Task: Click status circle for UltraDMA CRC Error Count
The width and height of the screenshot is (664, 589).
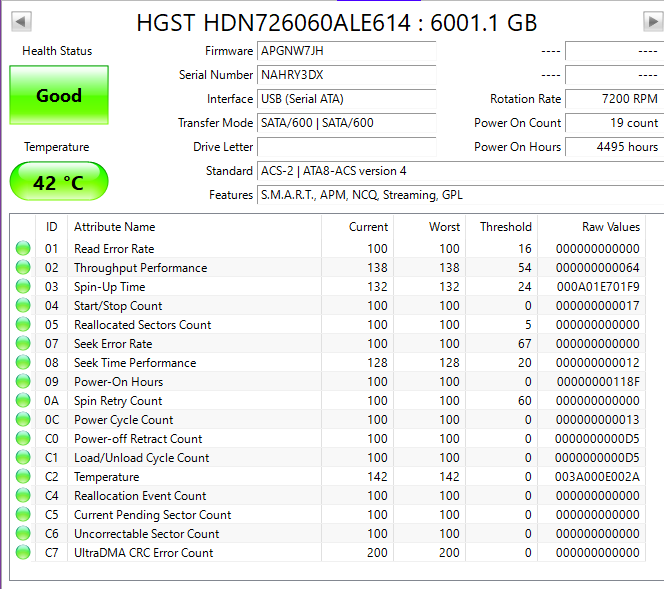Action: [22, 553]
